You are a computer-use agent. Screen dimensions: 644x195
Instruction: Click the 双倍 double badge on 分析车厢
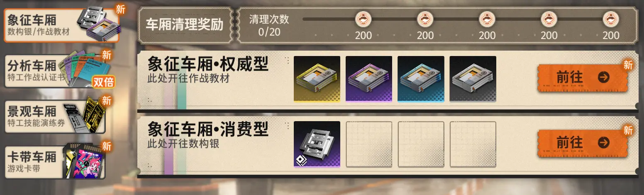103,82
